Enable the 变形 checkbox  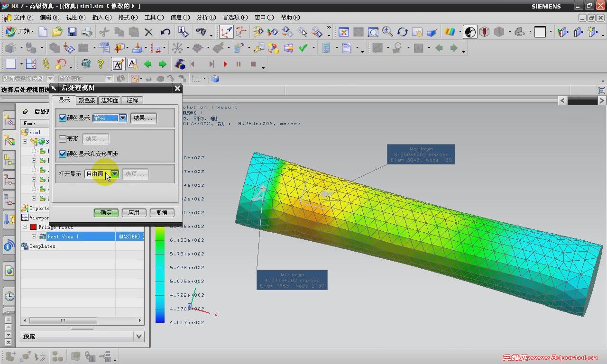tap(63, 139)
